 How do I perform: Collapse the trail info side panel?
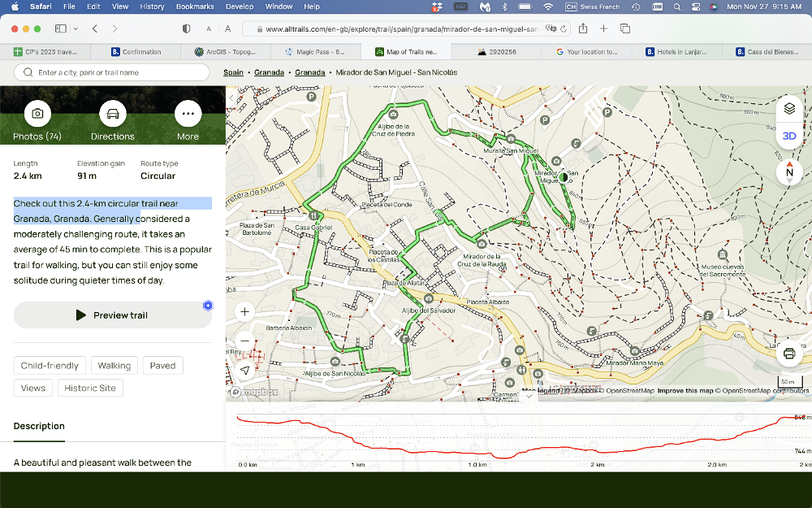point(231,98)
